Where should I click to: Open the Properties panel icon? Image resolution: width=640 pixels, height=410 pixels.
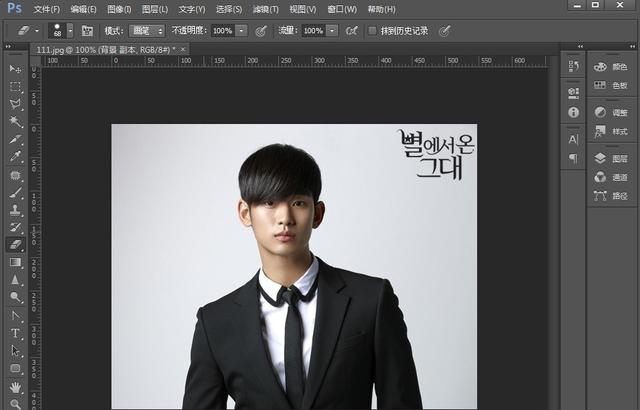pos(573,93)
